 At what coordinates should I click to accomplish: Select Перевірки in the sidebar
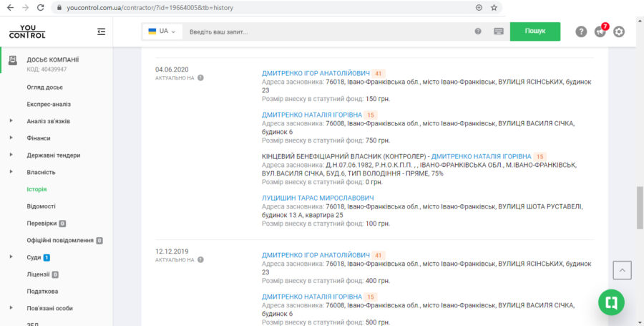(x=42, y=224)
